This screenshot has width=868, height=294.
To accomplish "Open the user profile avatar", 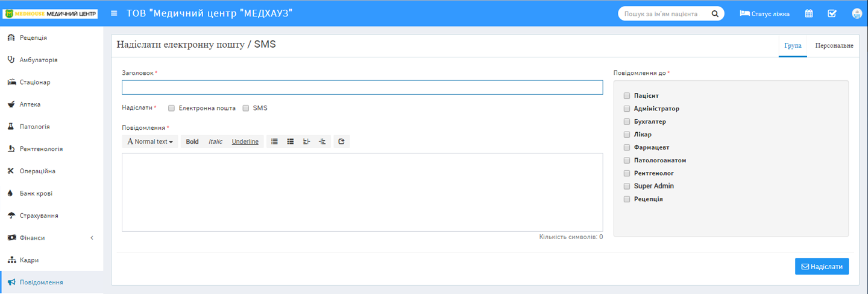I will coord(857,13).
